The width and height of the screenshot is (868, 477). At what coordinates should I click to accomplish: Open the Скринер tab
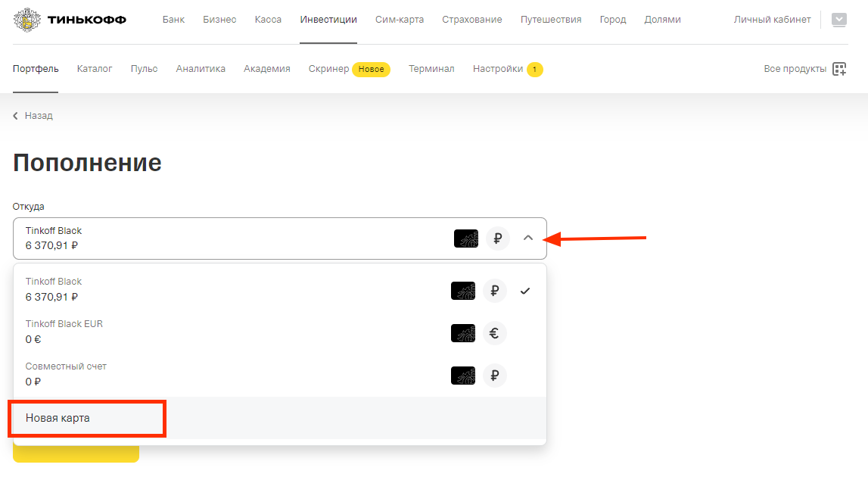coord(329,69)
